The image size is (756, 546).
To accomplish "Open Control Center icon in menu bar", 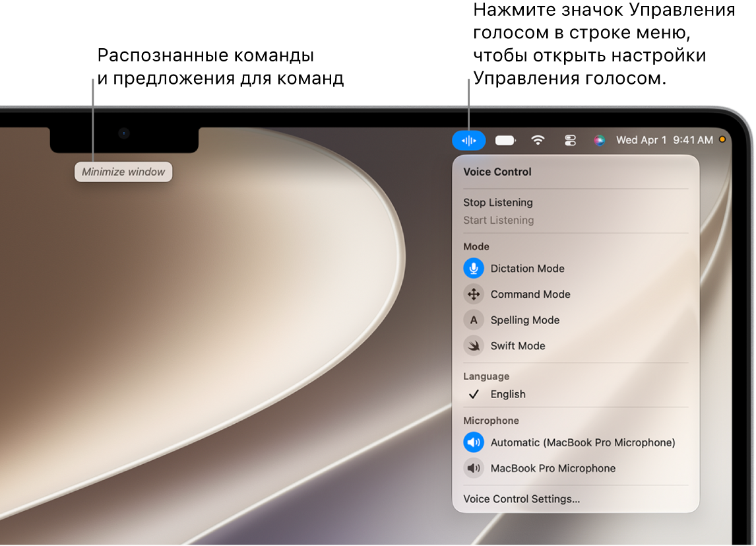I will pos(570,141).
